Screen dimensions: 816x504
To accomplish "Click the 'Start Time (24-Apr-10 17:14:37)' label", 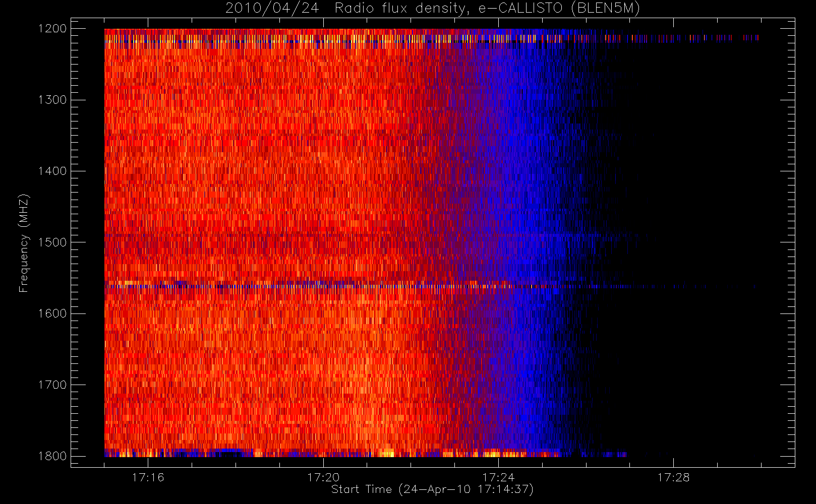I will point(432,489).
